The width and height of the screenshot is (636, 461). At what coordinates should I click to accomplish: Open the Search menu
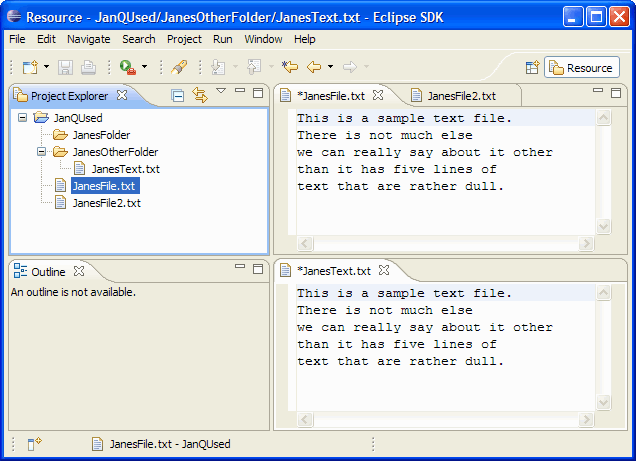[x=139, y=39]
